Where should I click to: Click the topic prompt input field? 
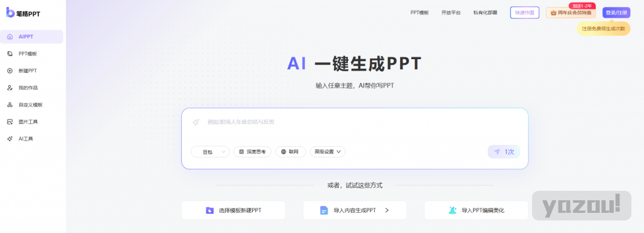(355, 122)
